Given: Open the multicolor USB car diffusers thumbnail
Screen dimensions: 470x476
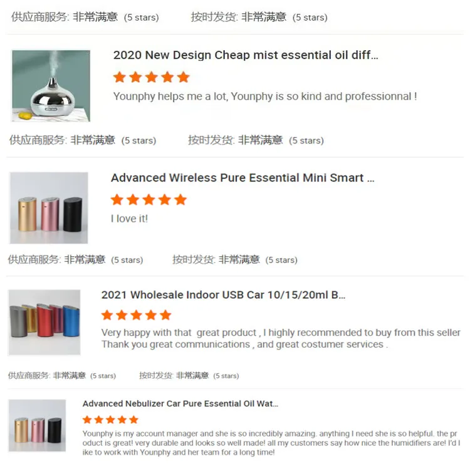Looking at the screenshot, I should (x=44, y=323).
